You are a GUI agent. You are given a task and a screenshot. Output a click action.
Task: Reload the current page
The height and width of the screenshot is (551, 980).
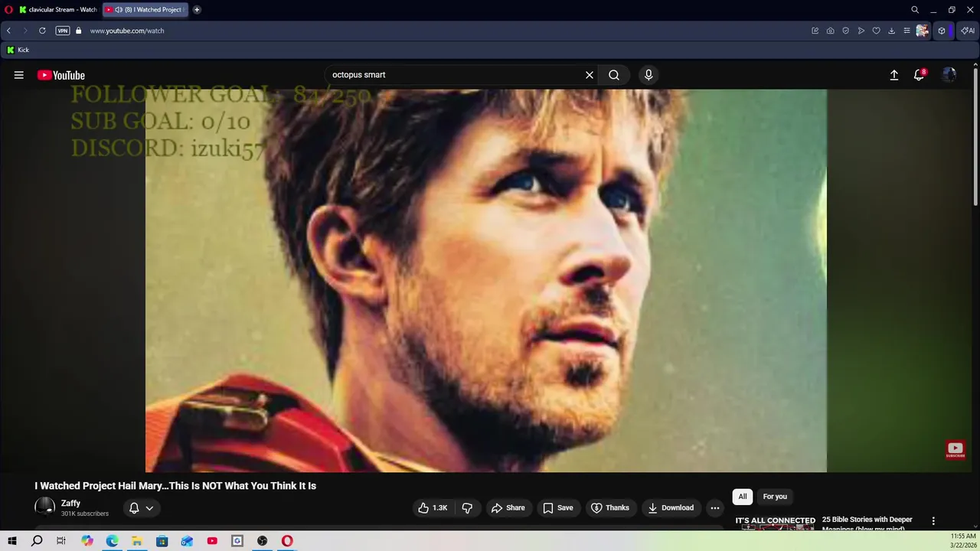click(x=42, y=31)
